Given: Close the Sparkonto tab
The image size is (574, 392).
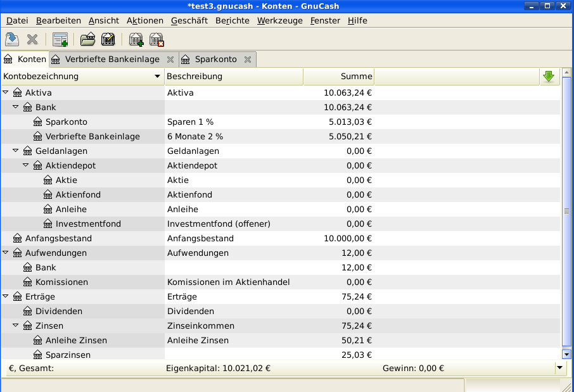Looking at the screenshot, I should pyautogui.click(x=248, y=60).
